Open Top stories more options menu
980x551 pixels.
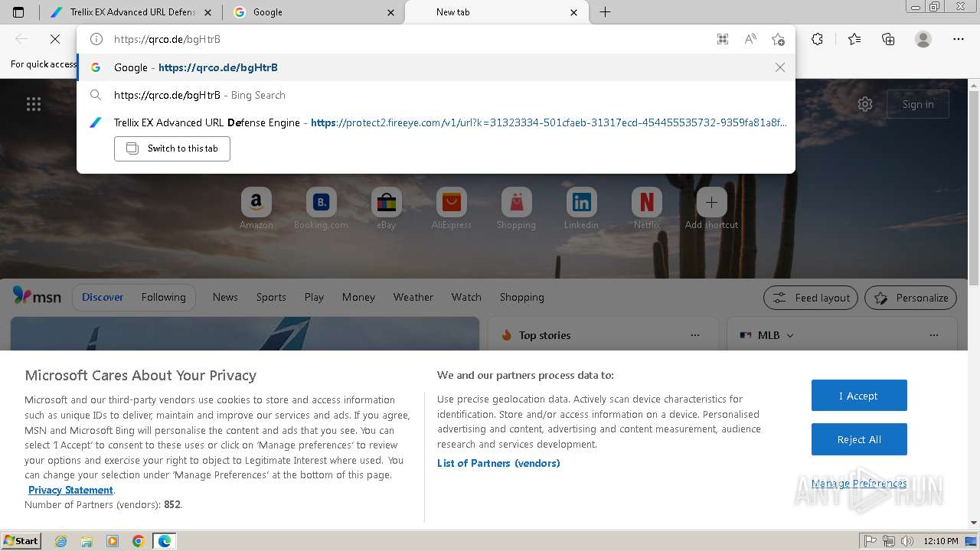(x=695, y=335)
